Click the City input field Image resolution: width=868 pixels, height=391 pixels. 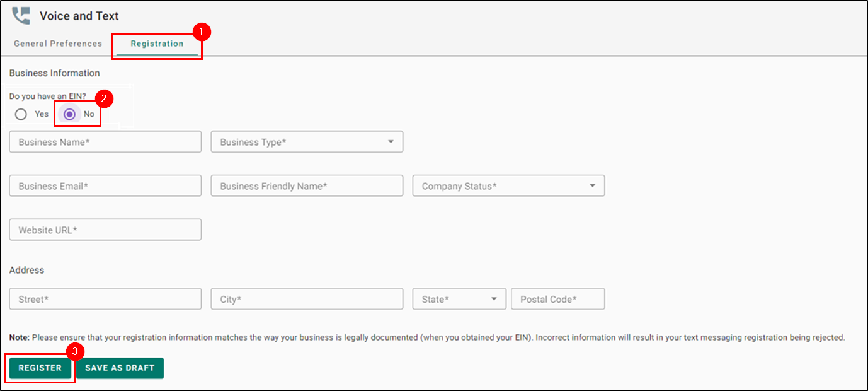click(307, 299)
